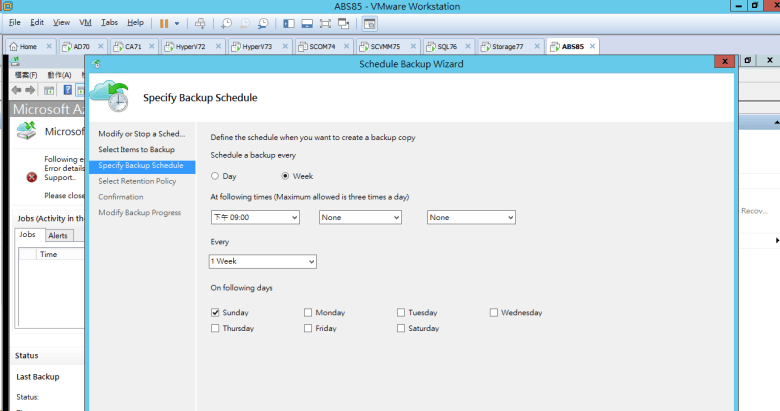This screenshot has height=411, width=780.
Task: Click the thumbnail bar view icon
Action: coord(307,22)
